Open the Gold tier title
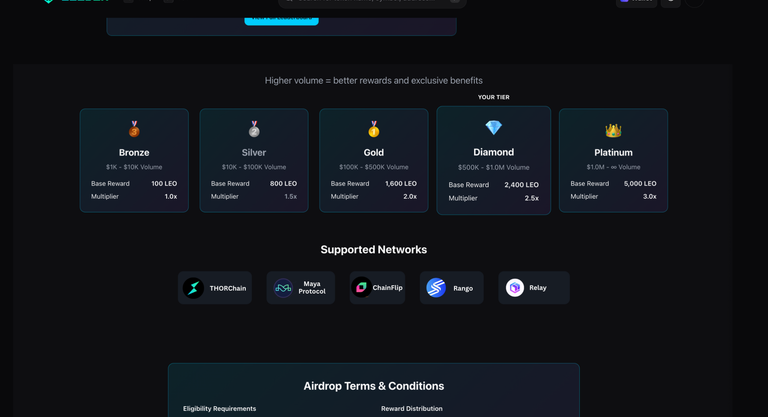 [374, 152]
